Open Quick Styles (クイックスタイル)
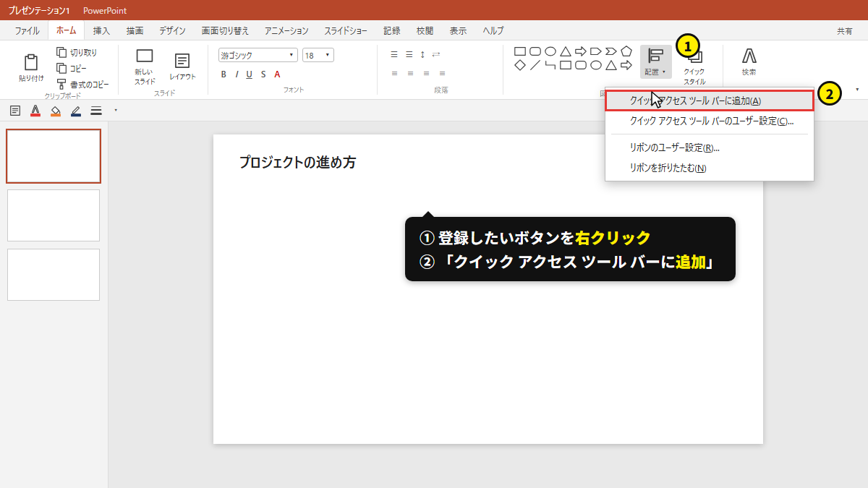The image size is (868, 488). 694,67
